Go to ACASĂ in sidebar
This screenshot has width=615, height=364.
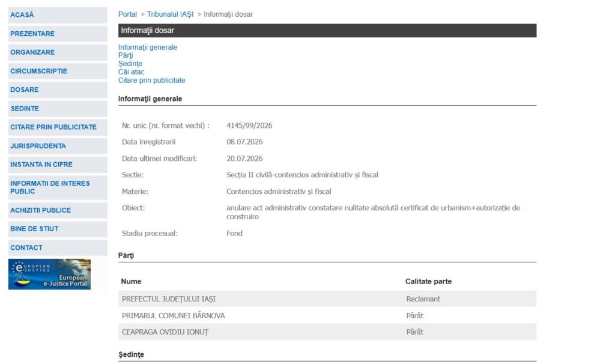point(58,15)
